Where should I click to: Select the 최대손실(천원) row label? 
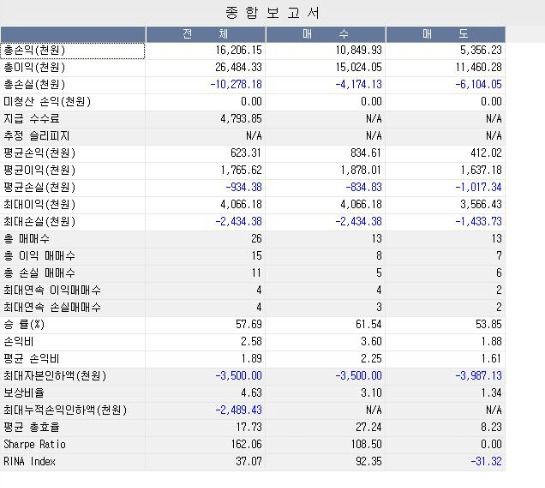point(39,221)
